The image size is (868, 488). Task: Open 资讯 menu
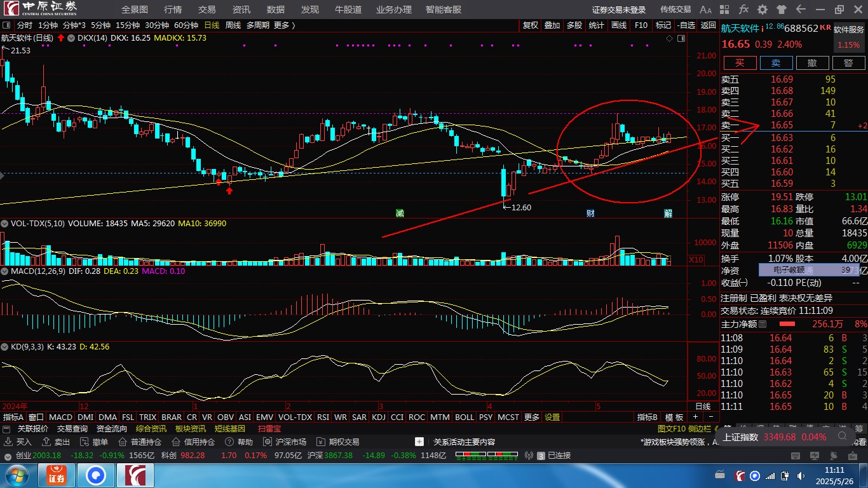coord(241,10)
